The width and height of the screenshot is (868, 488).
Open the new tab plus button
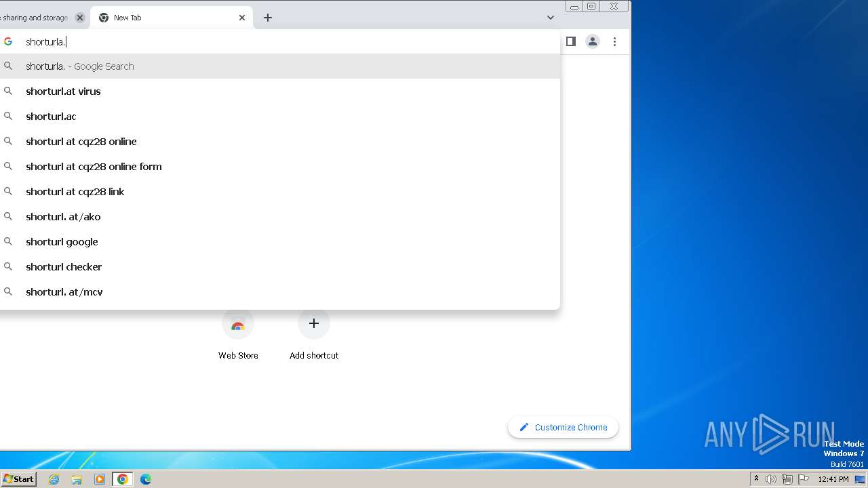(268, 18)
